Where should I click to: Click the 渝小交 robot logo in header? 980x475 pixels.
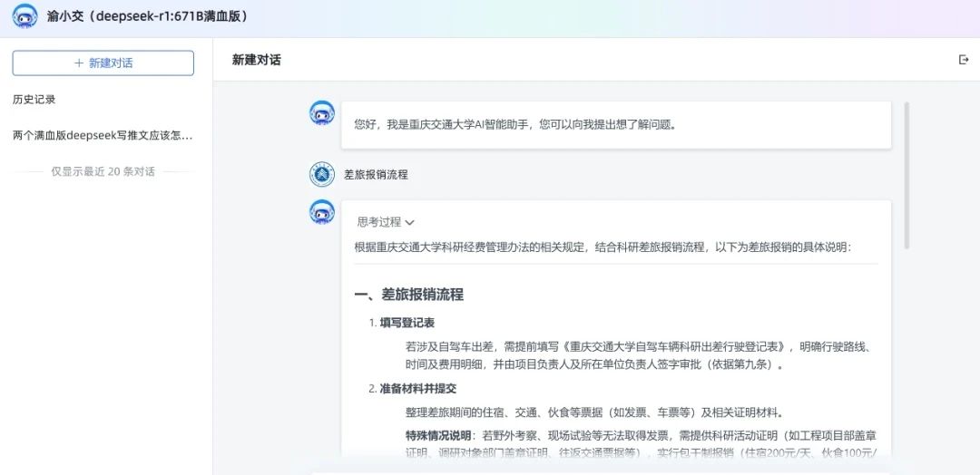25,16
